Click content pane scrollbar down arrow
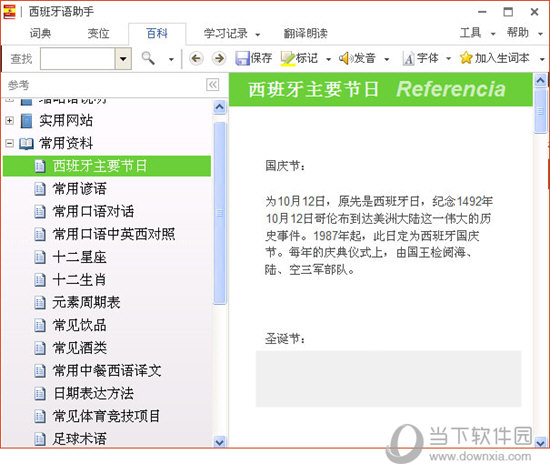This screenshot has width=550, height=464. tap(540, 443)
